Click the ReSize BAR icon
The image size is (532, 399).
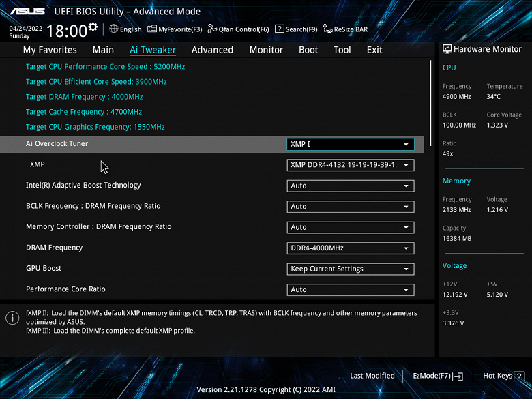click(328, 29)
